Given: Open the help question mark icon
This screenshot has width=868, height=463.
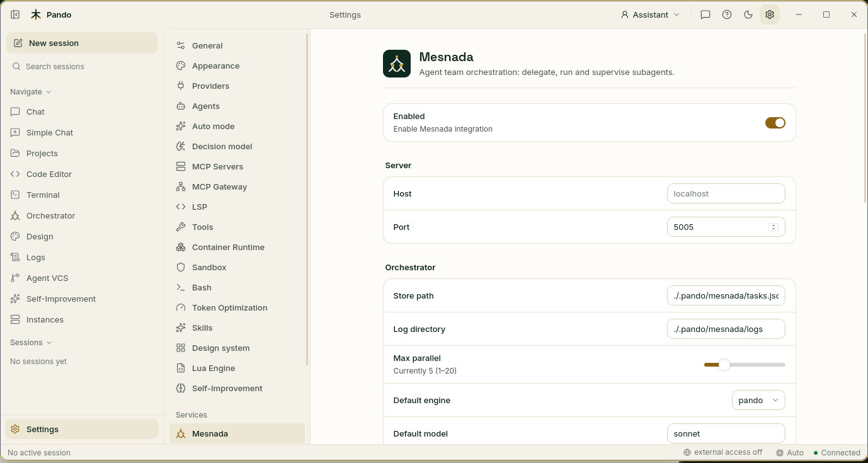Looking at the screenshot, I should 727,14.
